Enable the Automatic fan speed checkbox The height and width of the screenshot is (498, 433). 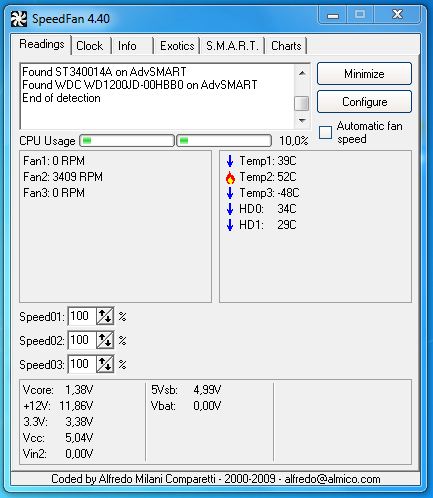tap(325, 132)
